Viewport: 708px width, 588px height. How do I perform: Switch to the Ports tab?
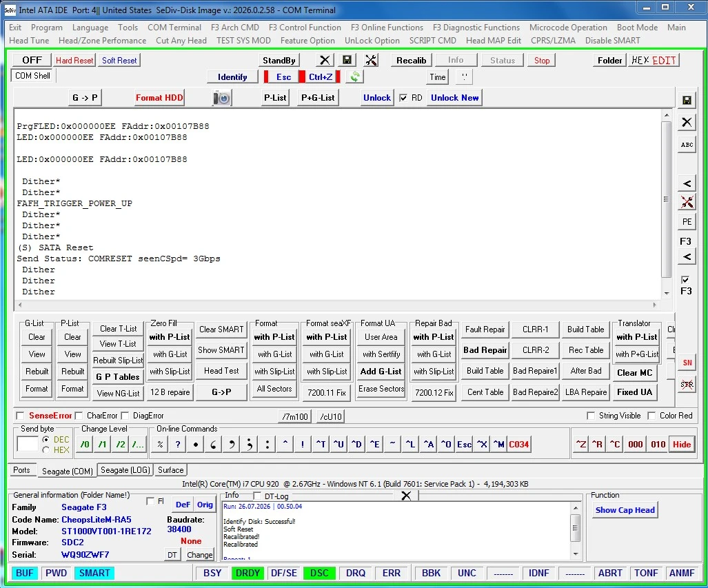(x=21, y=470)
